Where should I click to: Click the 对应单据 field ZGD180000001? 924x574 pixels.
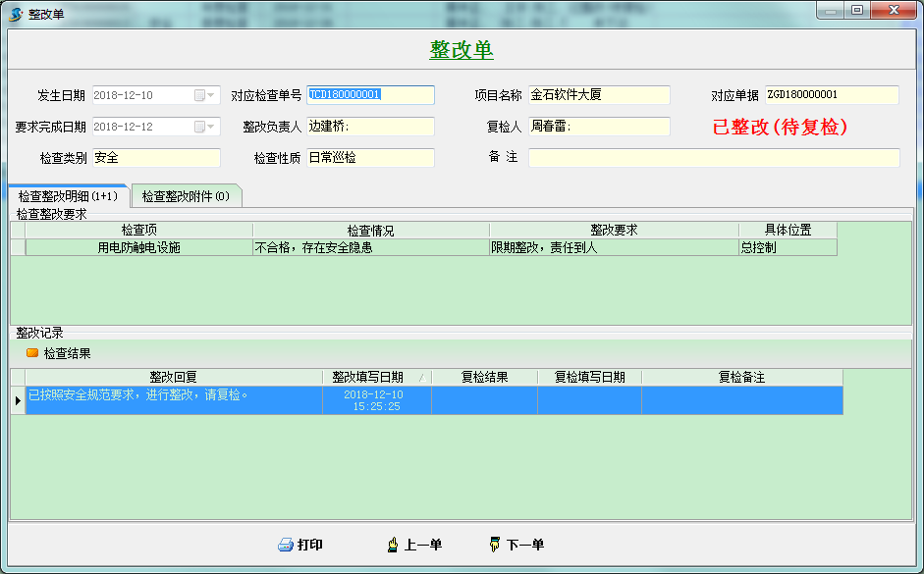click(x=832, y=95)
